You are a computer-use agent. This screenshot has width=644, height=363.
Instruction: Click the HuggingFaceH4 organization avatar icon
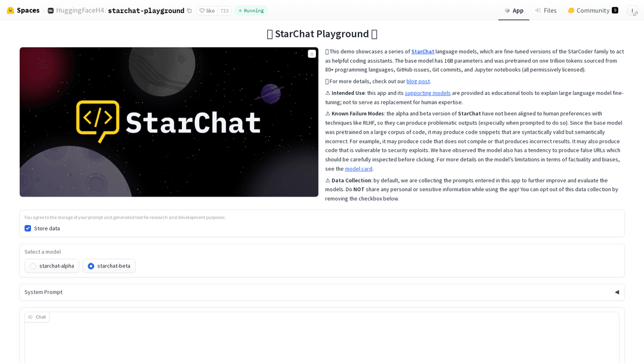pos(51,11)
